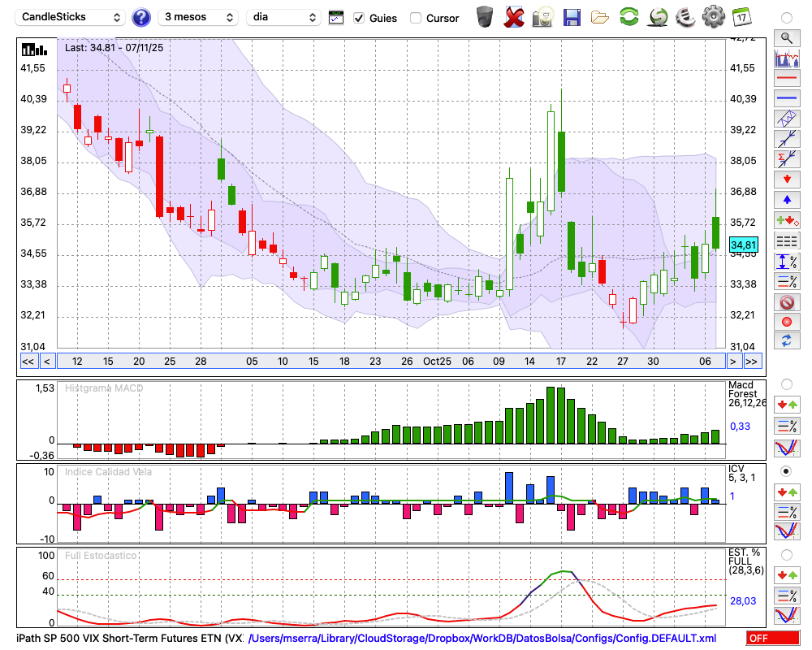
Task: Uncheck the Guies checkbox
Action: point(359,18)
